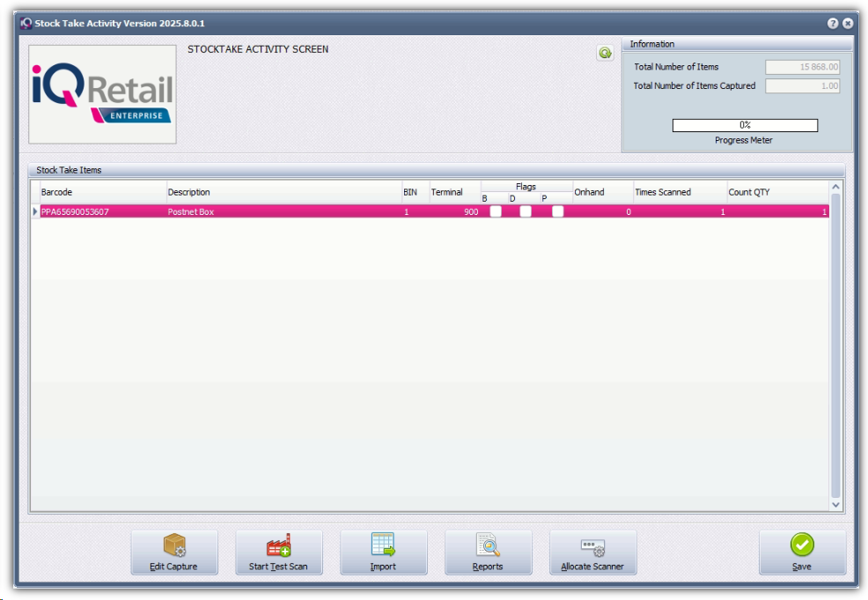Sort by the Description column header
Viewport: 868px width, 600px height.
[x=284, y=192]
